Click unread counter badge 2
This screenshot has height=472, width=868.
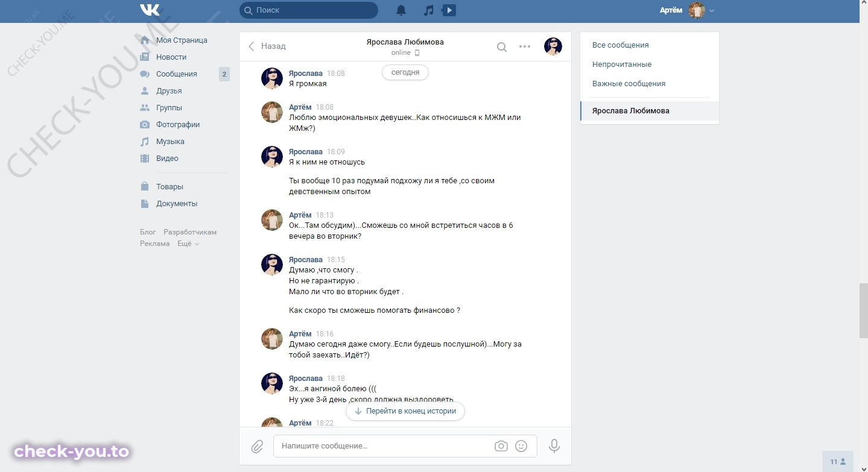[x=224, y=75]
